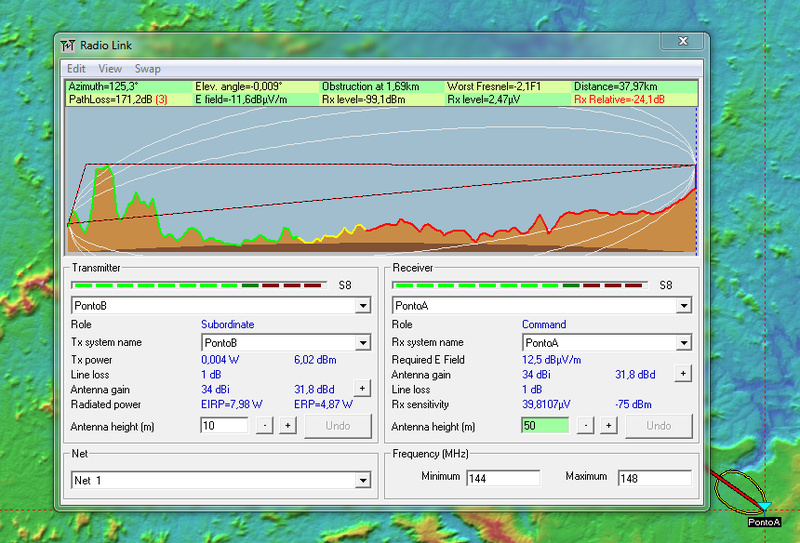800x543 pixels.
Task: Open the Edit menu
Action: (76, 69)
